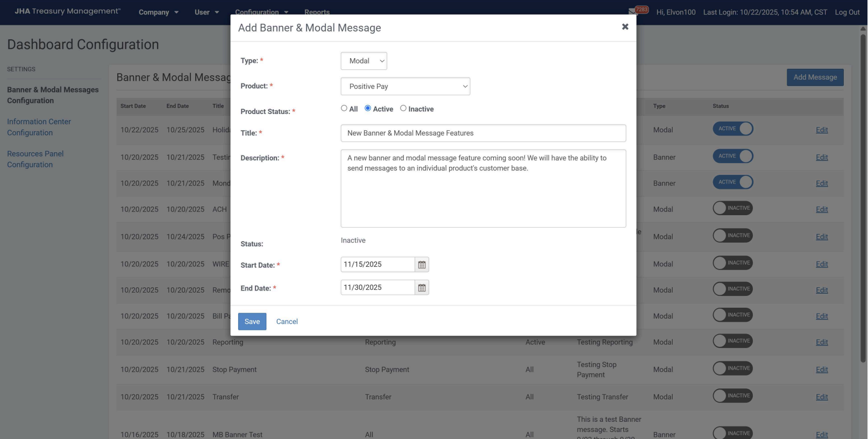The width and height of the screenshot is (868, 439).
Task: Toggle the Transfer row's Inactive switch
Action: point(732,396)
